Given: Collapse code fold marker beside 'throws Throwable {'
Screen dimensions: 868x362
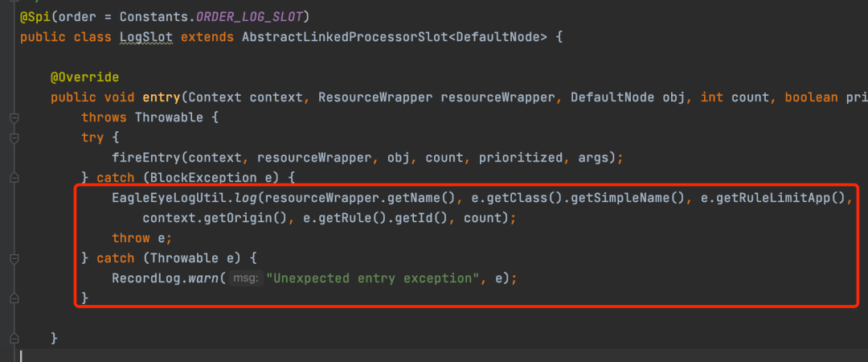Looking at the screenshot, I should pyautogui.click(x=14, y=118).
